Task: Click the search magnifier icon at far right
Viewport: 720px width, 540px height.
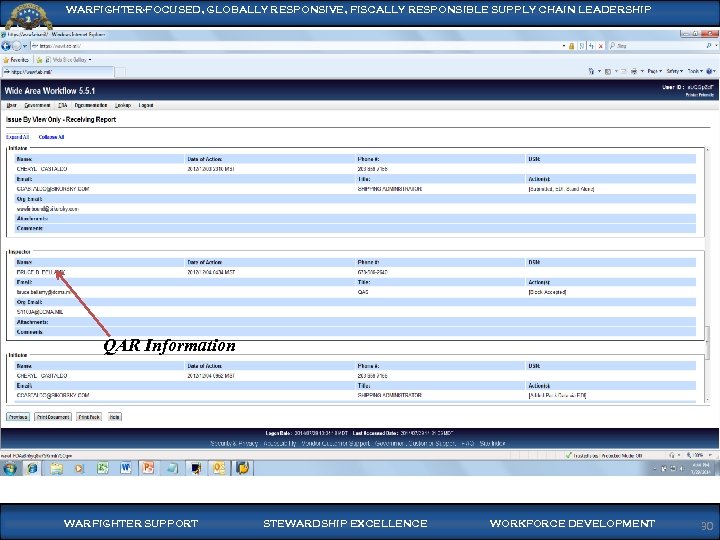Action: coord(709,46)
